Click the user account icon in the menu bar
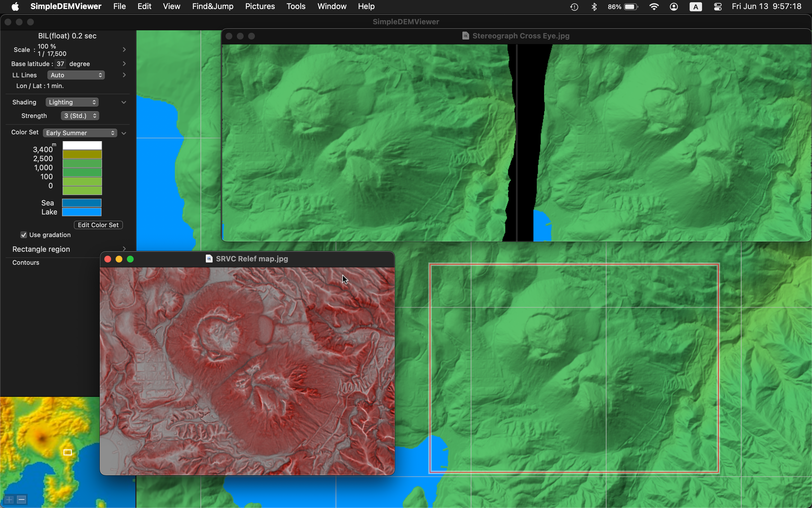The image size is (812, 508). coord(674,7)
